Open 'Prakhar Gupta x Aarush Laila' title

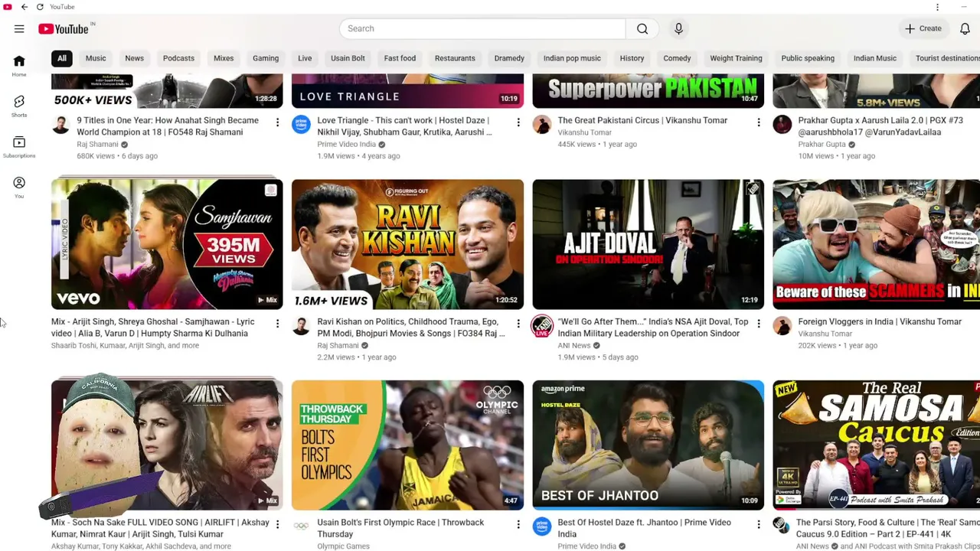pyautogui.click(x=880, y=126)
